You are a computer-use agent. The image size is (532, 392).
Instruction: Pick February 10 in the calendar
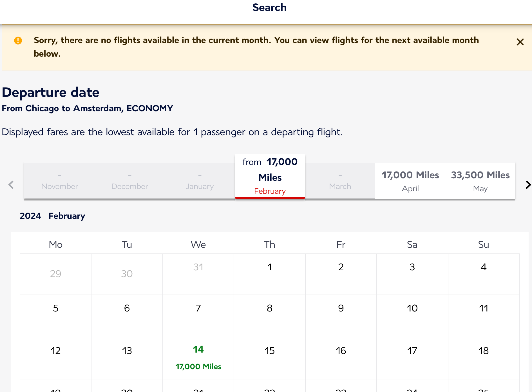[x=412, y=315]
